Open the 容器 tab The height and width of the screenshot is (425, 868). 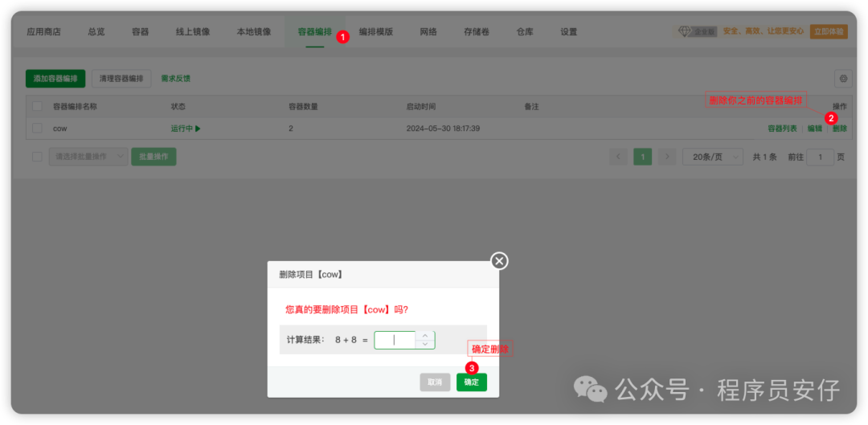point(141,31)
